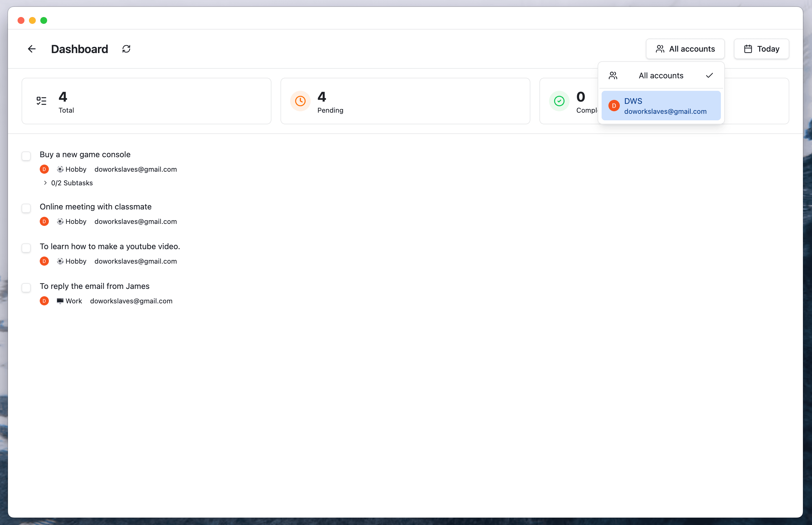
Task: Choose the DWS account menu entry
Action: [x=661, y=106]
